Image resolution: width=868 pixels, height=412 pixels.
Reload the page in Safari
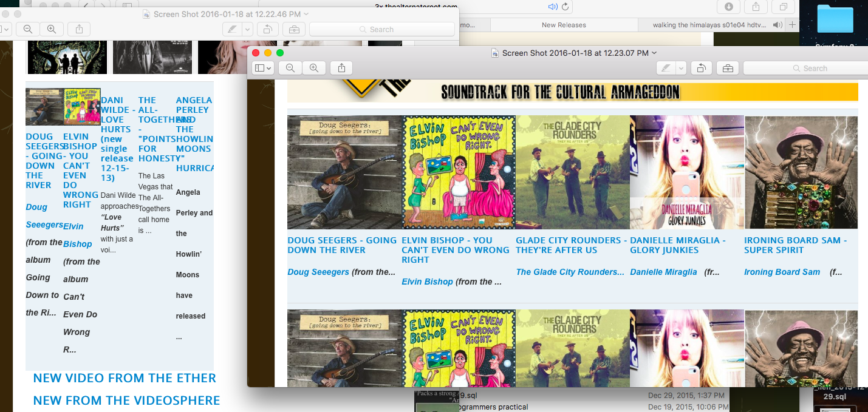tap(566, 7)
